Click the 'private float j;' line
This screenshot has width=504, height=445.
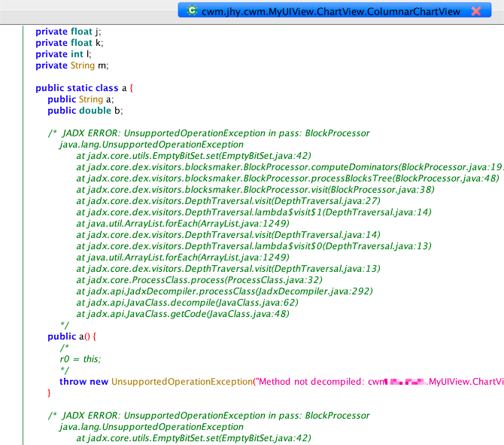click(68, 32)
